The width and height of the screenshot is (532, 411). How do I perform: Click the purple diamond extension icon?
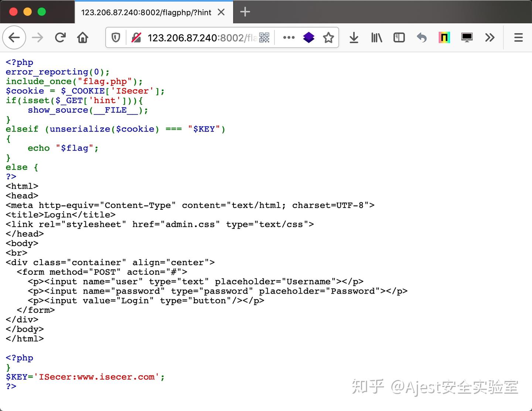pyautogui.click(x=308, y=37)
